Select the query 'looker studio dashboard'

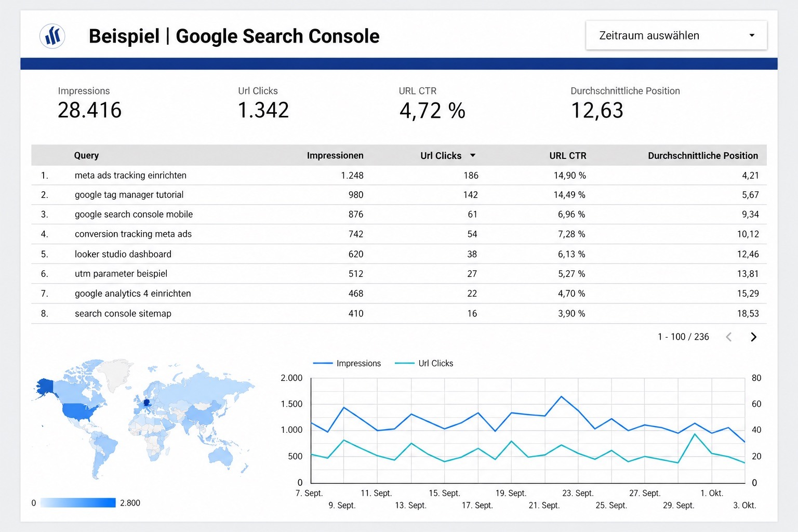tap(123, 254)
